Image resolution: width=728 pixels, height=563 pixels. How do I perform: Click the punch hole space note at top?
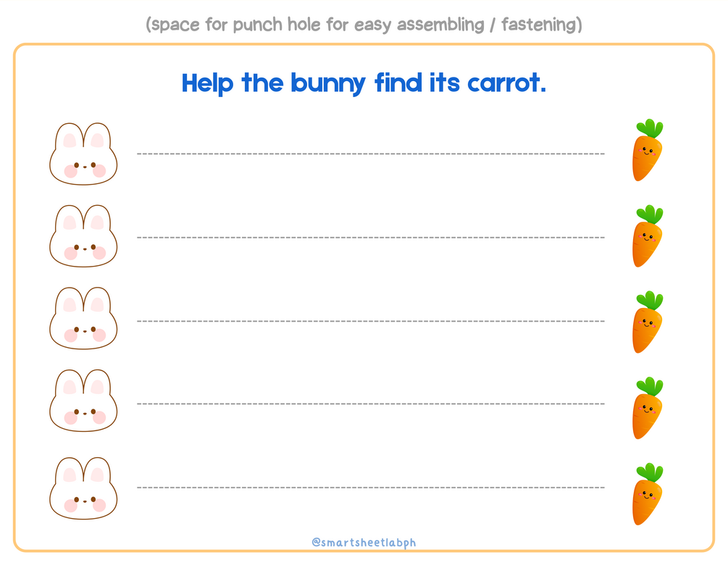tap(364, 25)
